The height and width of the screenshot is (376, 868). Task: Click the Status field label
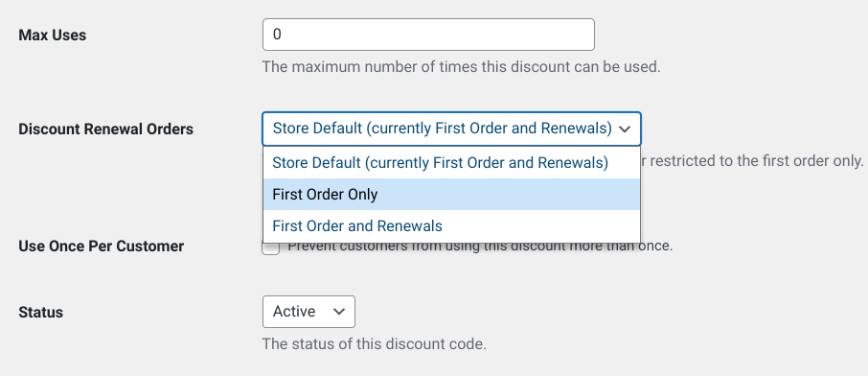[x=40, y=312]
